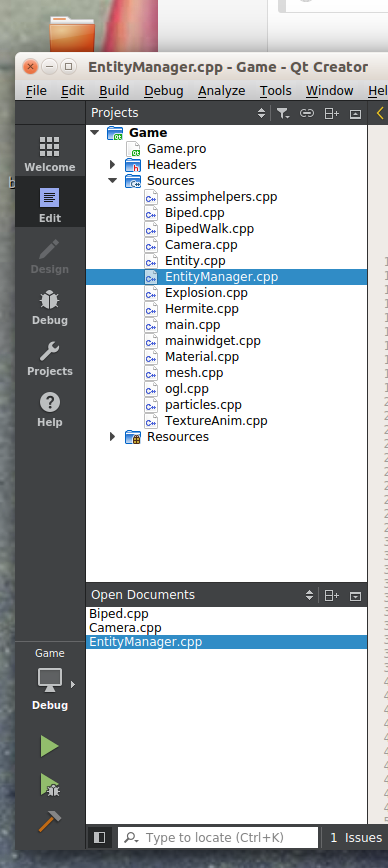The width and height of the screenshot is (388, 868).
Task: Close the Projects panel
Action: [x=355, y=113]
